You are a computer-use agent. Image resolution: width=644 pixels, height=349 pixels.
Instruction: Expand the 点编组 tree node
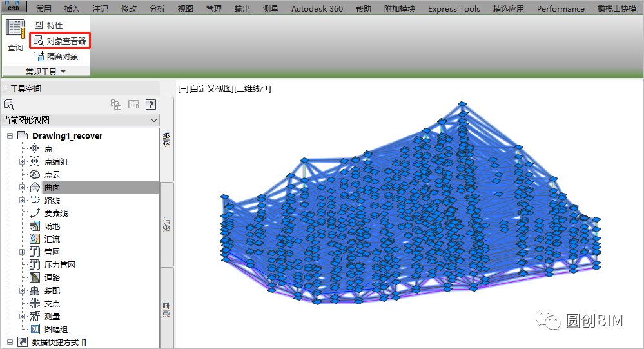click(23, 161)
